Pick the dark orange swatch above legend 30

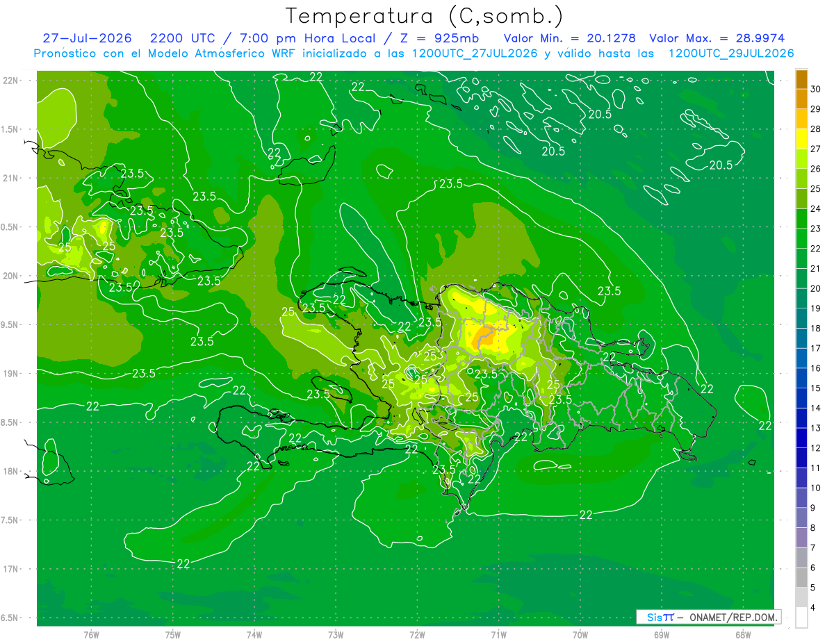[801, 79]
